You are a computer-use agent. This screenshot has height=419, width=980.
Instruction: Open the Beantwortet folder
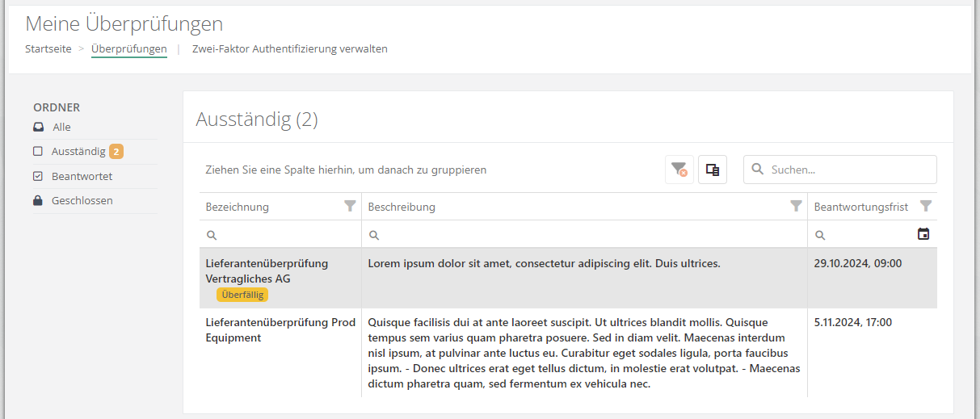coord(82,176)
